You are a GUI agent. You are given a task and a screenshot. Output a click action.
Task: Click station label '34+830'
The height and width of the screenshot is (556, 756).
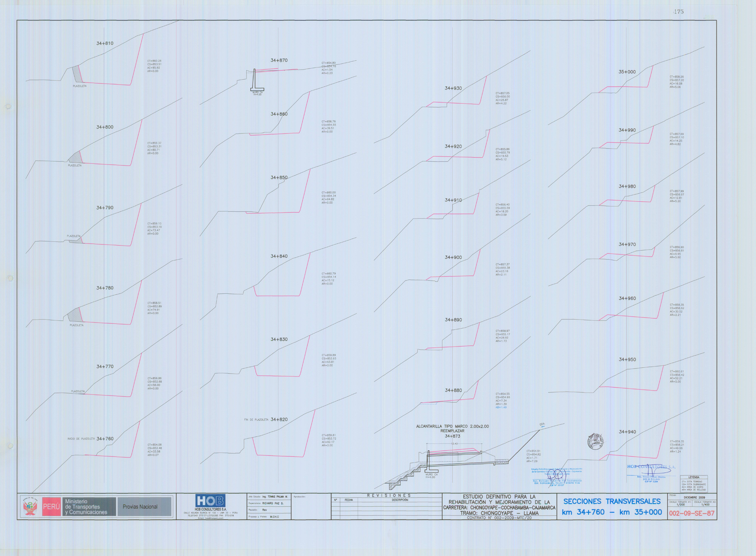coord(279,340)
